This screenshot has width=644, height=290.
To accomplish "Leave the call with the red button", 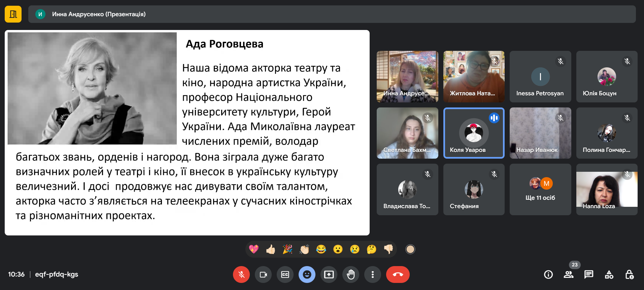I will [398, 275].
